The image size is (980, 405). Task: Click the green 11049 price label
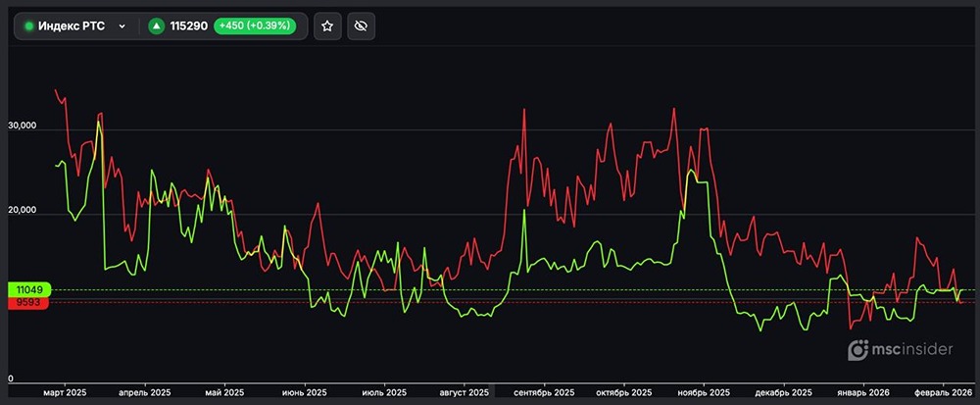tap(26, 290)
